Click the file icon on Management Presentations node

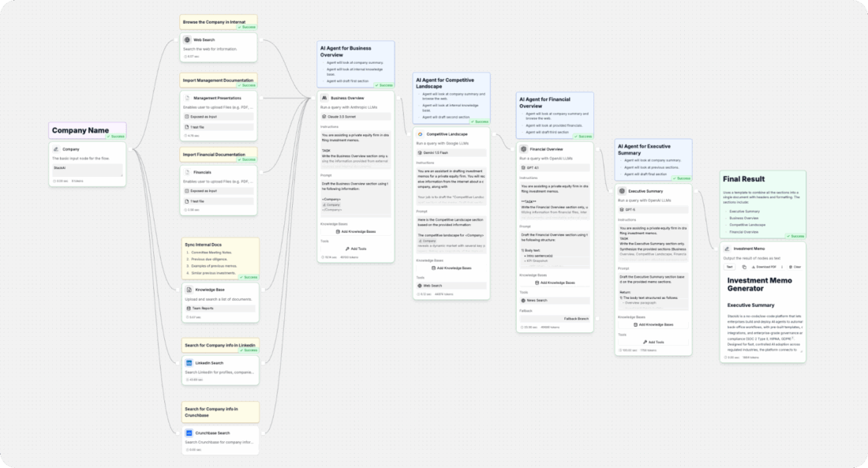(x=187, y=98)
